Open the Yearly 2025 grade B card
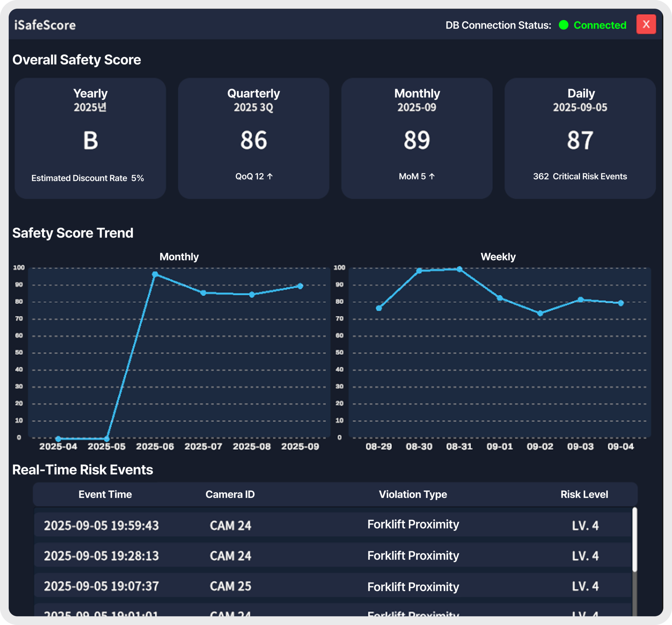 pos(90,138)
